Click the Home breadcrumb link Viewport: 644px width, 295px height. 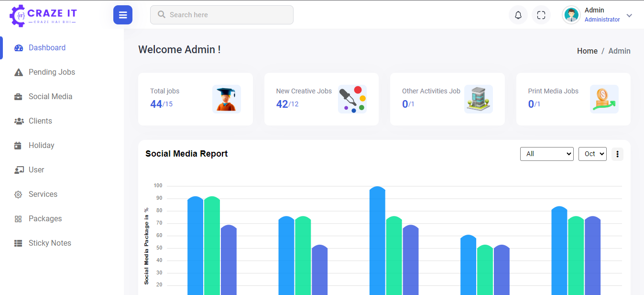[x=587, y=51]
